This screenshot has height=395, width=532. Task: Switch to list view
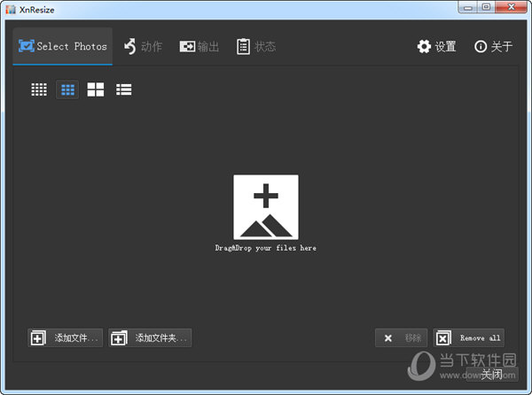(x=124, y=89)
